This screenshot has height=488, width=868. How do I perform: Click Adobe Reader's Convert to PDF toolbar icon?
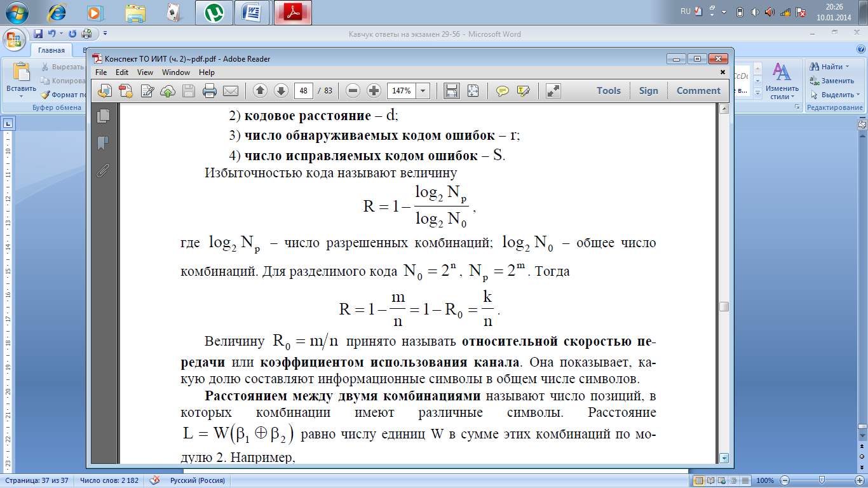click(x=105, y=91)
